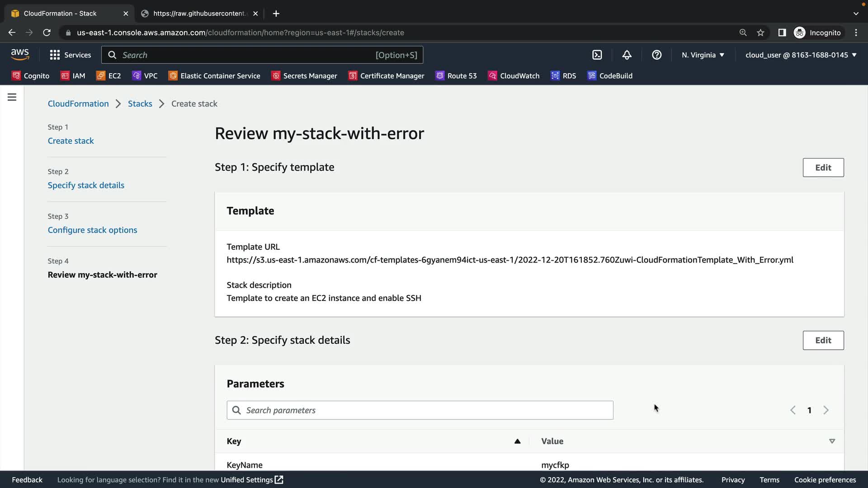Open the Services grid menu
This screenshot has height=488, width=868.
point(70,55)
